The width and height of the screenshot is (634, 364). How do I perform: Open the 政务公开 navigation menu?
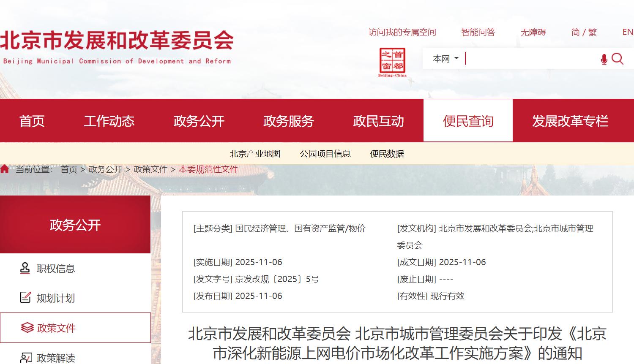point(199,121)
